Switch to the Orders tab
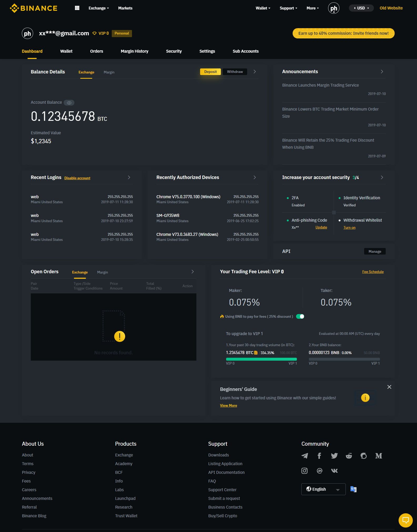417x532 pixels. (x=96, y=51)
